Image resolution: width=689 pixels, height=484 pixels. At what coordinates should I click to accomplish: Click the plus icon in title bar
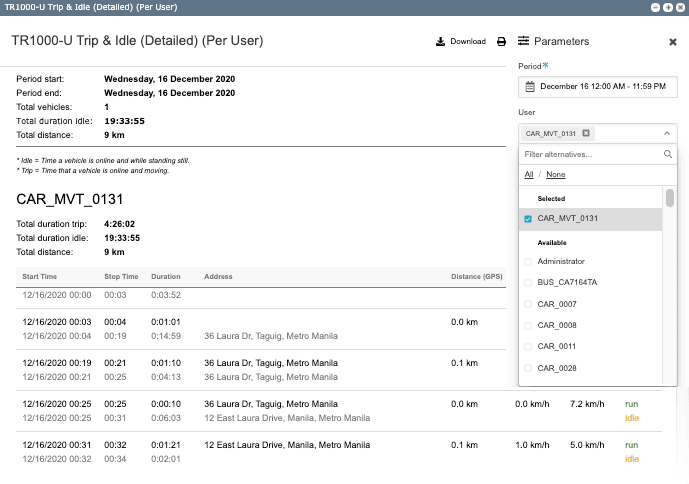(x=668, y=6)
